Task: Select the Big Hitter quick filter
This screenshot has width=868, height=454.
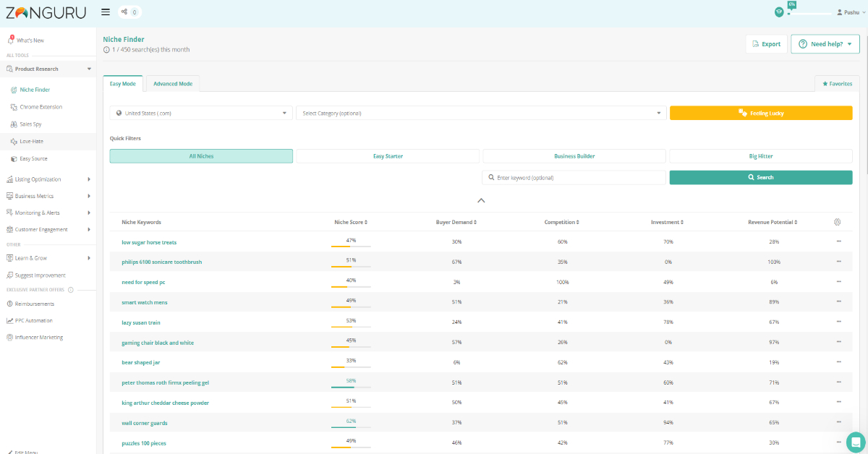Action: [761, 156]
